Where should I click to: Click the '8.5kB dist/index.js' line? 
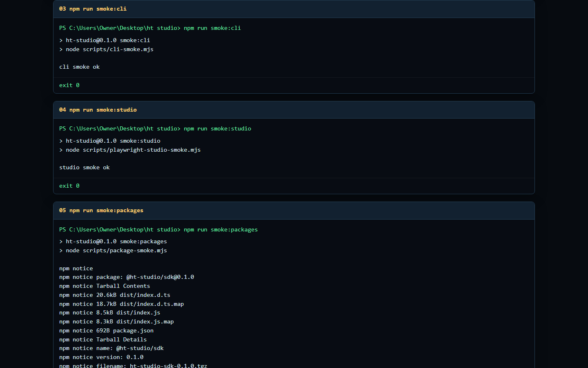[110, 312]
